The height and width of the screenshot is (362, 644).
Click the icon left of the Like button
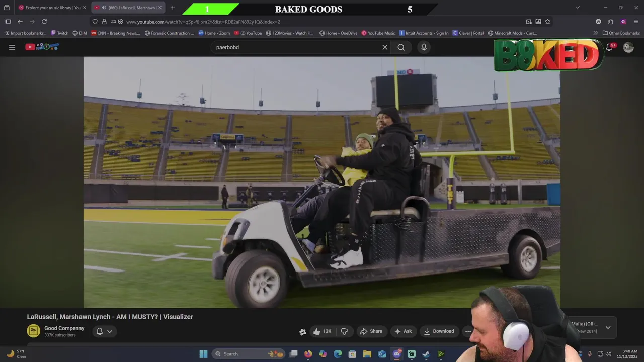(302, 331)
